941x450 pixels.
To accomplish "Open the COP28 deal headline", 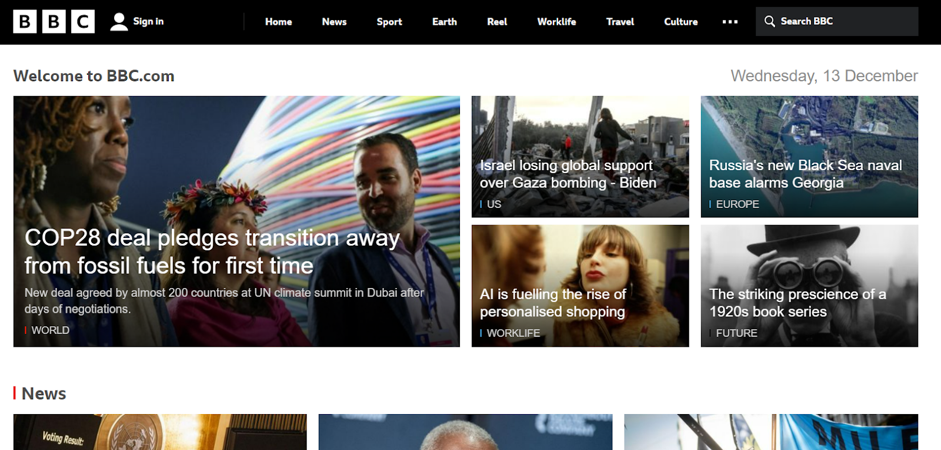I will (x=212, y=251).
